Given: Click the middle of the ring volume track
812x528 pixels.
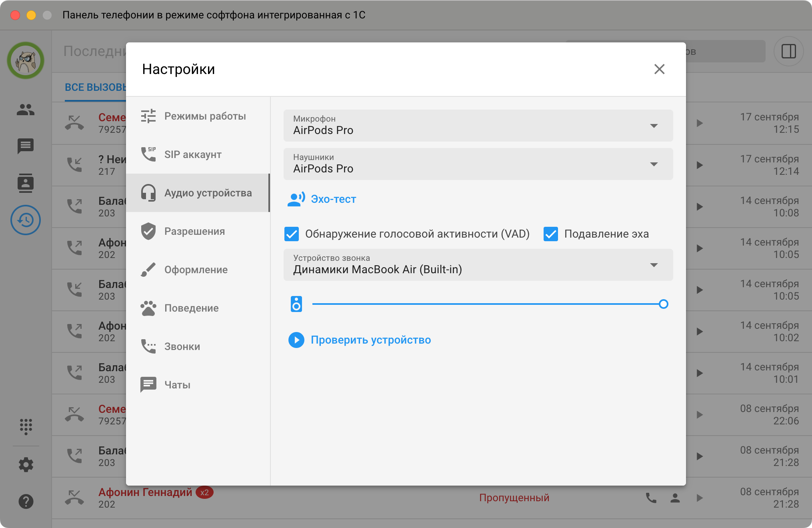Looking at the screenshot, I should coord(488,304).
